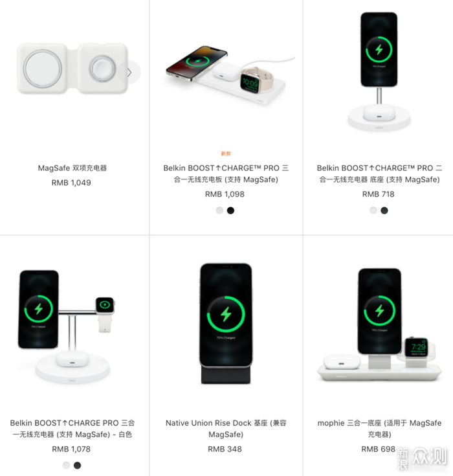Open Native Union Rise Dock 基座 link
Screen dimensions: 453x476
pos(226,429)
